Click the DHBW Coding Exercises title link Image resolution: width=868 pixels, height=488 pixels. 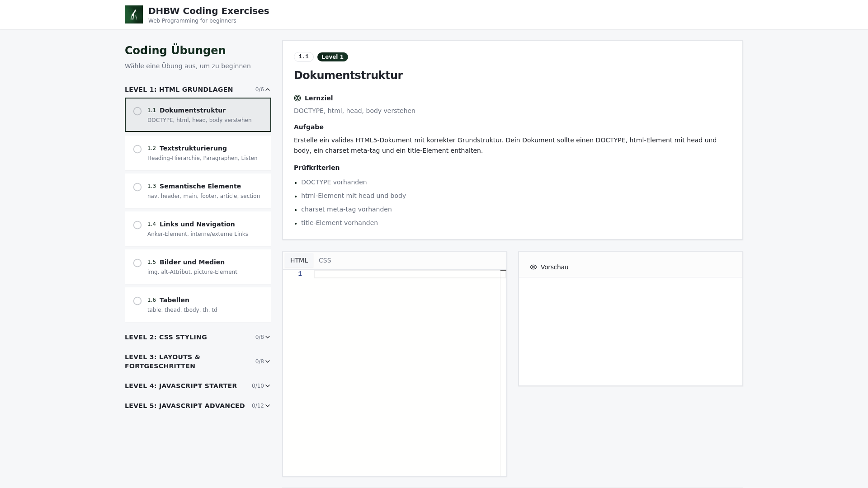tap(208, 11)
